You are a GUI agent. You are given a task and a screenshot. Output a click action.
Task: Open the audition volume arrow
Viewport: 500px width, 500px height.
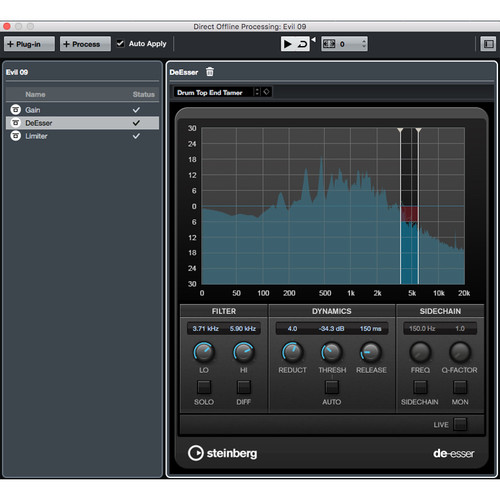coord(313,40)
